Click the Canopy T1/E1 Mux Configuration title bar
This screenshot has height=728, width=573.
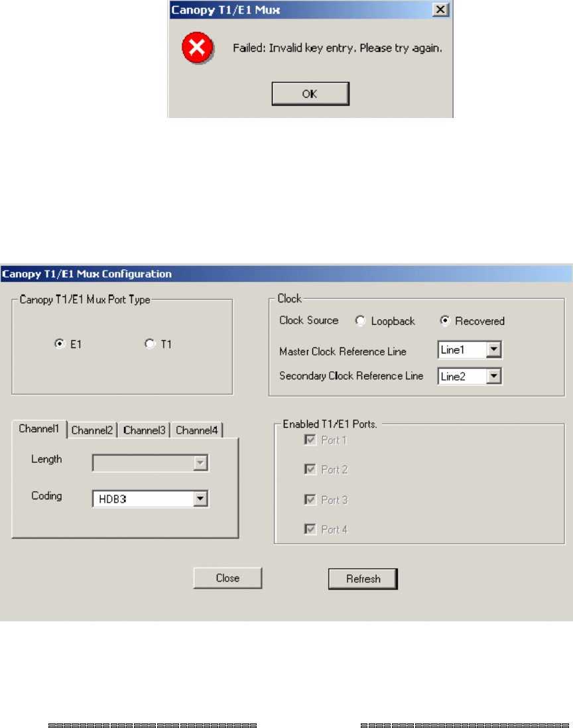pyautogui.click(x=286, y=273)
